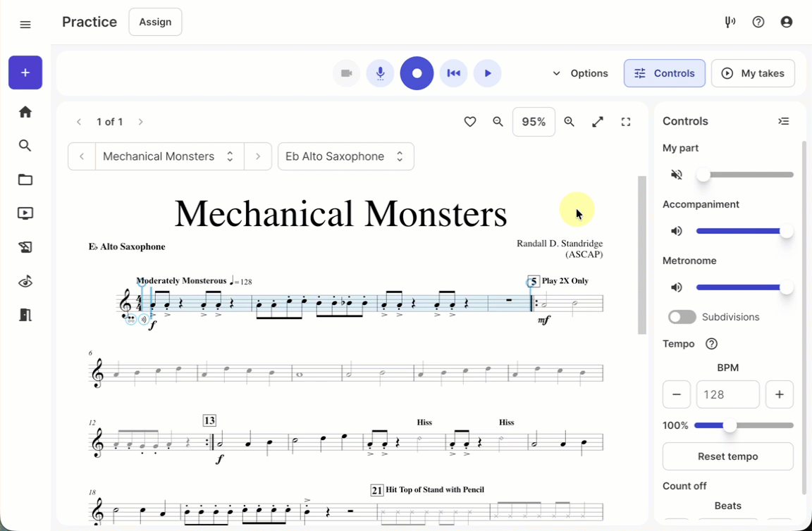Viewport: 812px width, 531px height.
Task: Unmute My part speaker icon
Action: click(x=677, y=175)
